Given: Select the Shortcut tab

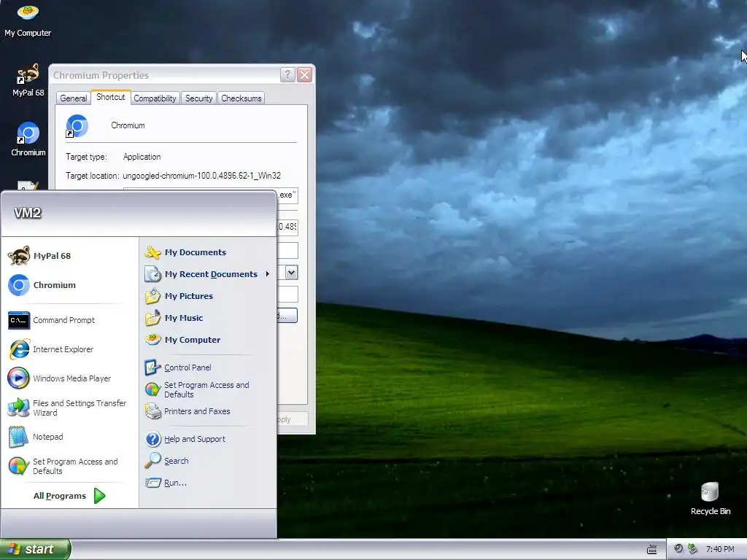Looking at the screenshot, I should tap(111, 97).
